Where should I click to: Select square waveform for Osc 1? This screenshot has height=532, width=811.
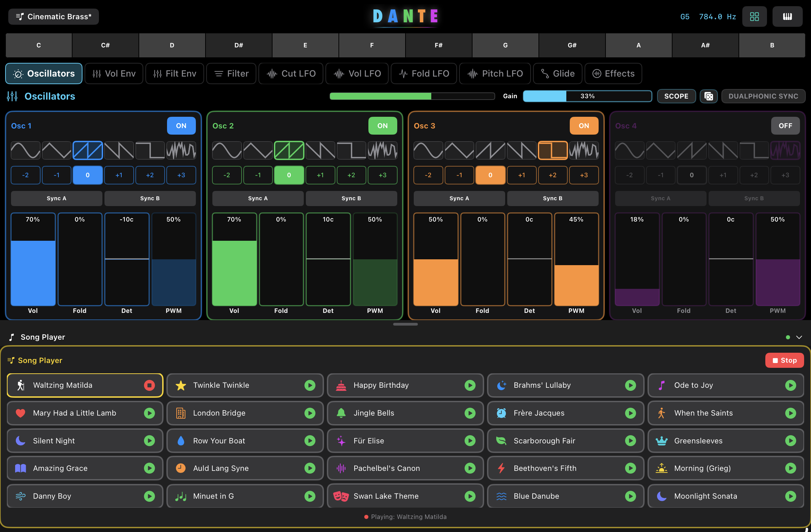tap(150, 150)
